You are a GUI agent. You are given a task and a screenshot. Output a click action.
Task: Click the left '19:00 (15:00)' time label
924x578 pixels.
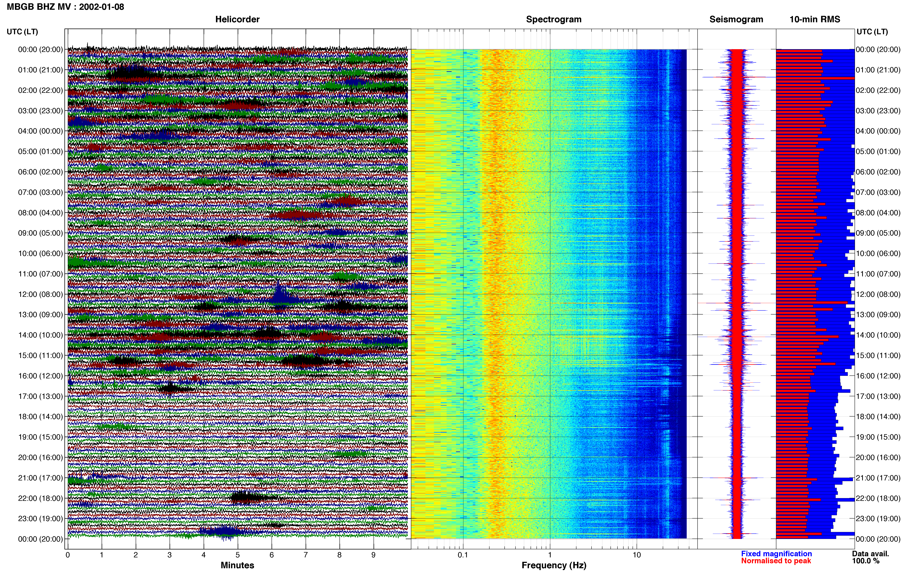[x=41, y=437]
